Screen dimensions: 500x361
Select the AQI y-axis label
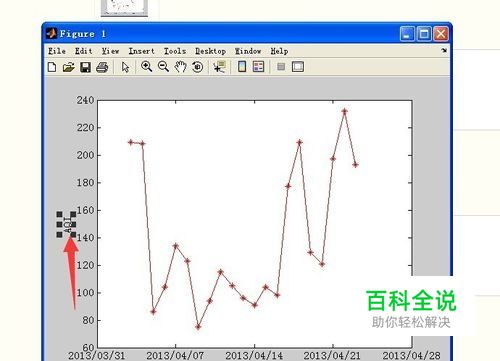(67, 224)
